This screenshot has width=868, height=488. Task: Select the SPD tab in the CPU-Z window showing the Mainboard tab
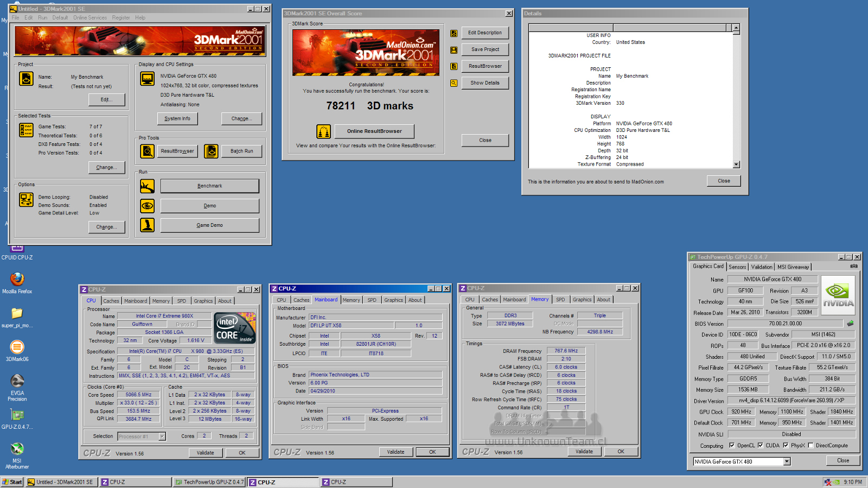[372, 300]
